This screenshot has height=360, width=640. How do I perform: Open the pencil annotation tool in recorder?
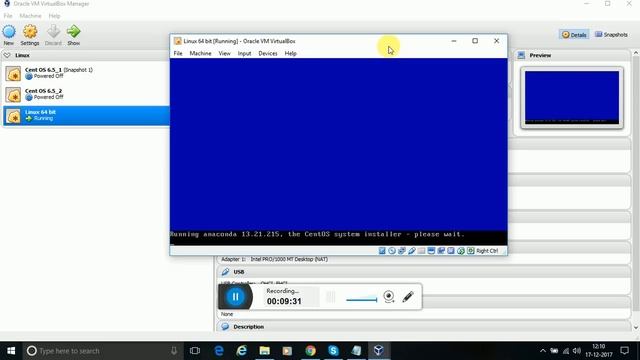(x=407, y=297)
